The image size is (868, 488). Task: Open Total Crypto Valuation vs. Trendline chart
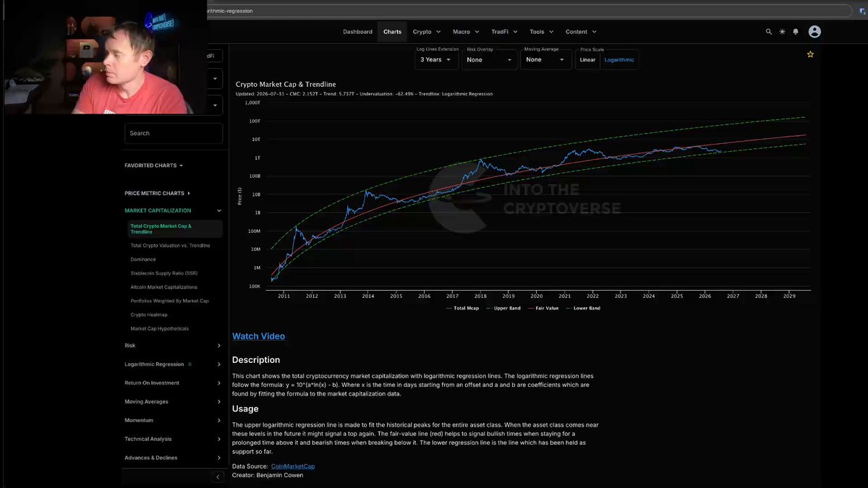pyautogui.click(x=170, y=246)
